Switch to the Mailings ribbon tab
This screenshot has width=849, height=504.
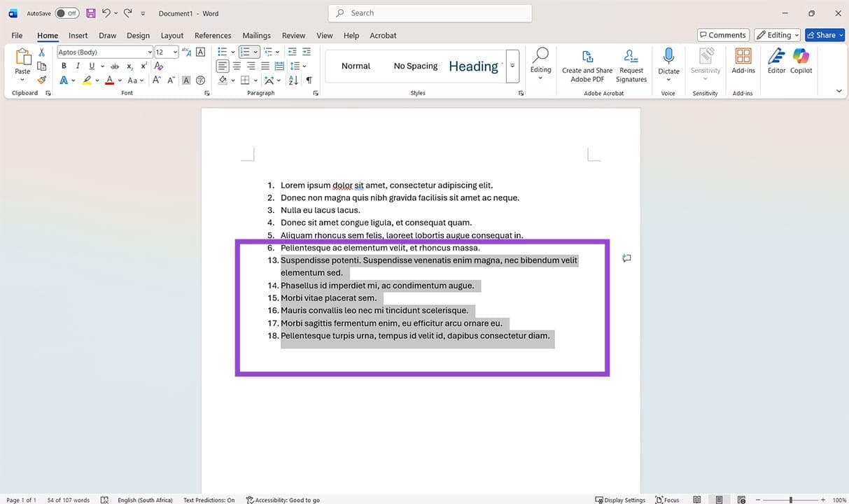(x=256, y=35)
